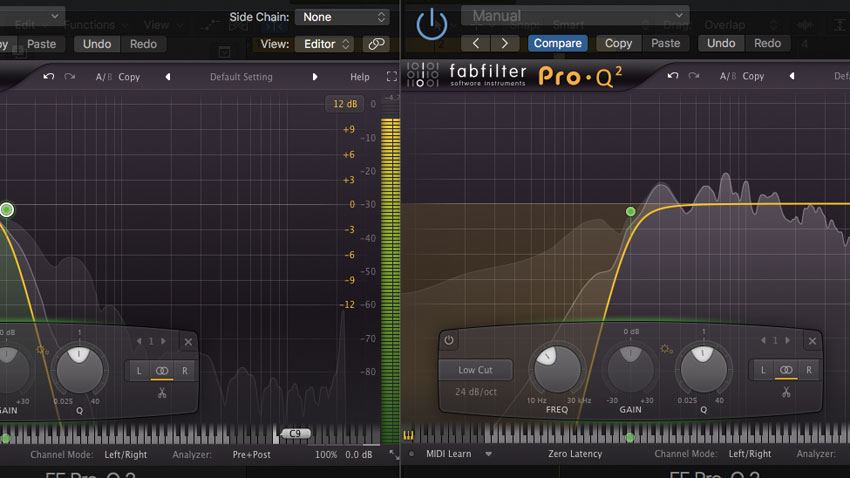Toggle band power button in right band panel
This screenshot has height=478, width=850.
(449, 340)
